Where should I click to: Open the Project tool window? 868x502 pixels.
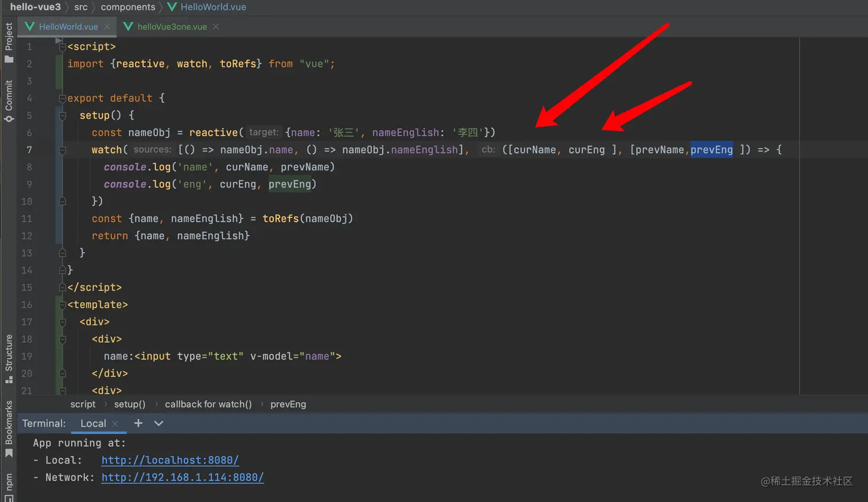coord(9,43)
